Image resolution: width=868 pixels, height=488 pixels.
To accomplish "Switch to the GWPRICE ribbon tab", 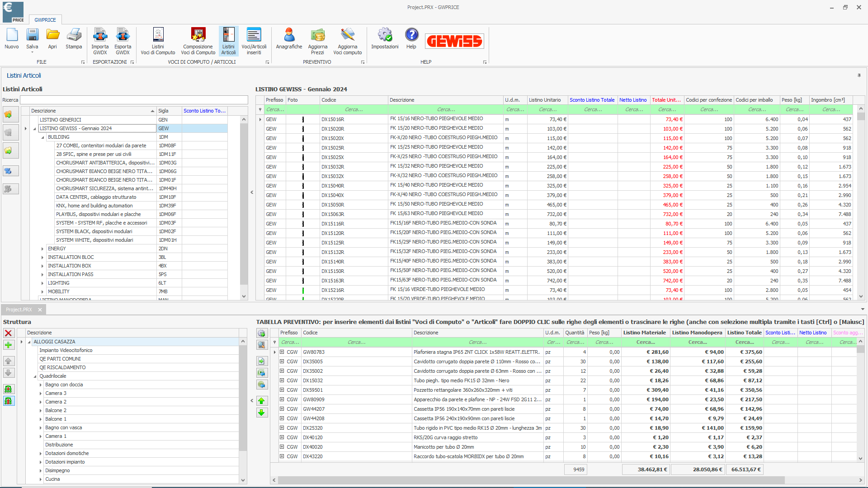I will coord(45,20).
